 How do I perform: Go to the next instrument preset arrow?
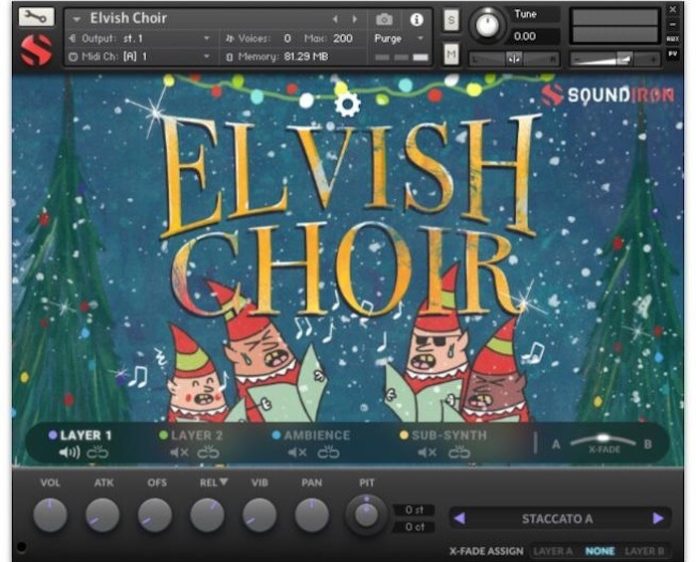coord(355,19)
